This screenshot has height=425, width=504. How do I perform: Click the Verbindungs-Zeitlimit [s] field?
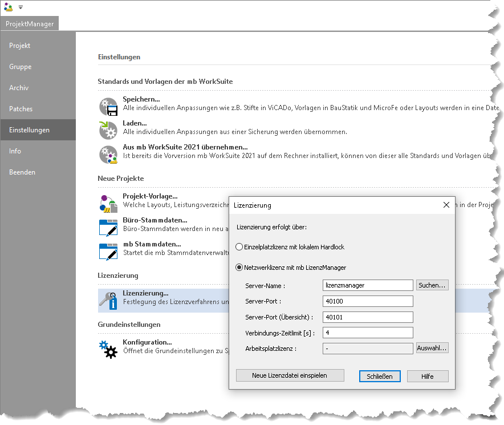368,333
